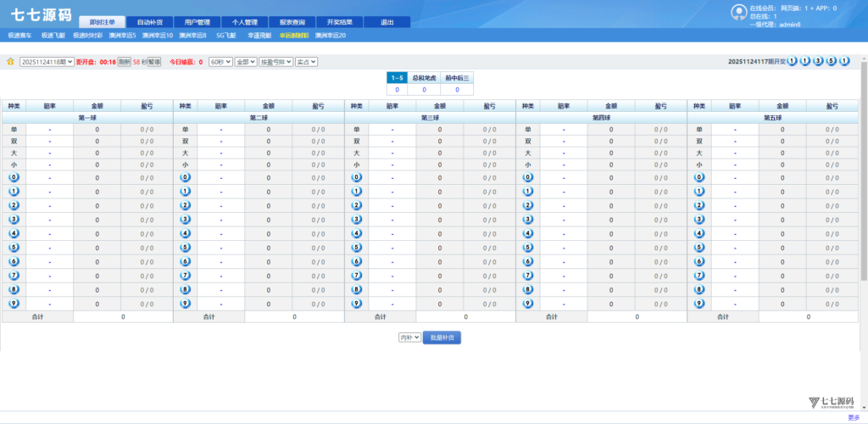Open the 内补 dropdown near batch button
Image resolution: width=868 pixels, height=424 pixels.
409,338
